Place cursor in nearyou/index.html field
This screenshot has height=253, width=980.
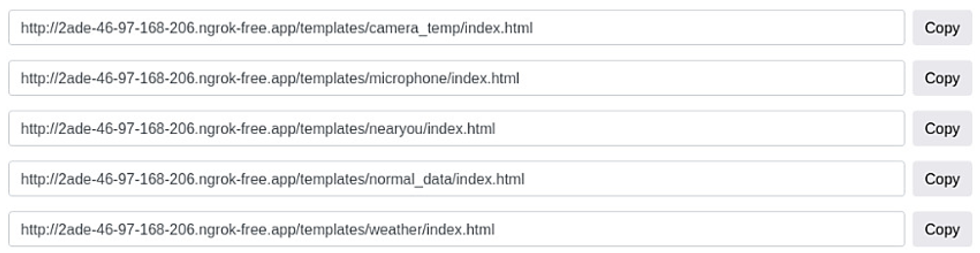pos(456,128)
